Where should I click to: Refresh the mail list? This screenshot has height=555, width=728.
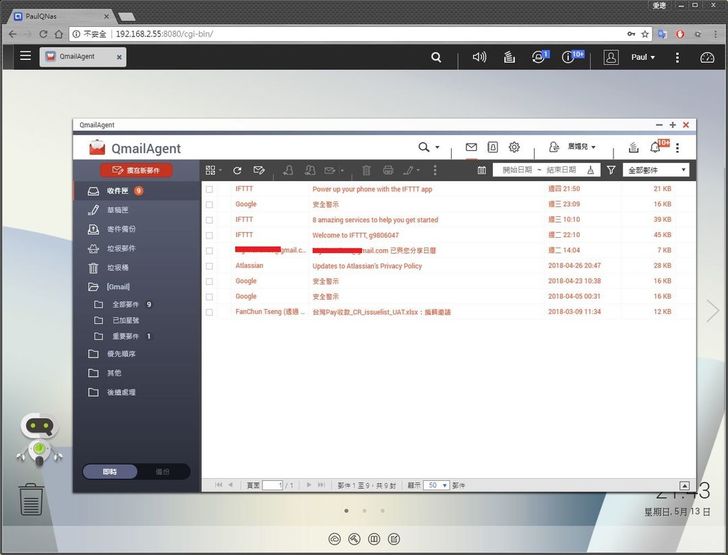237,170
